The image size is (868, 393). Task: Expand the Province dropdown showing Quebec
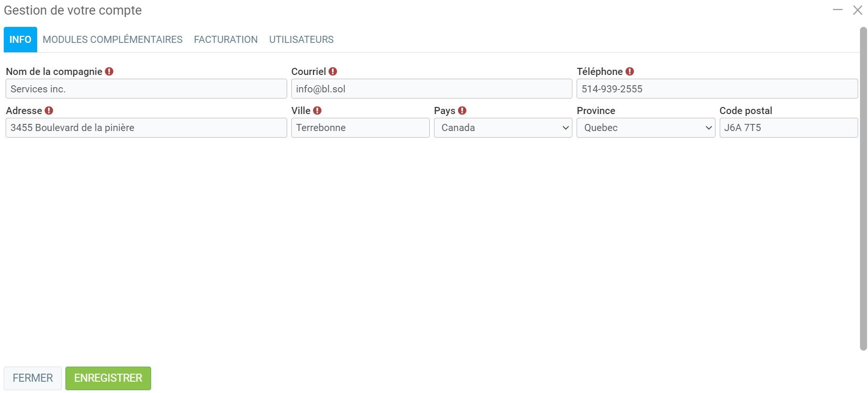[645, 128]
